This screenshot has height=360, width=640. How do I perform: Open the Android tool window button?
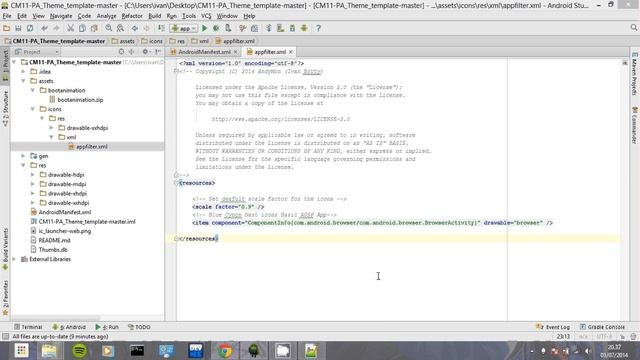[x=69, y=327]
